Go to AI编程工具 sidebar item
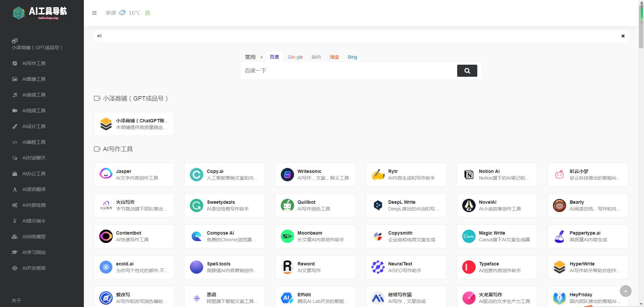The width and height of the screenshot is (644, 307). pyautogui.click(x=34, y=142)
